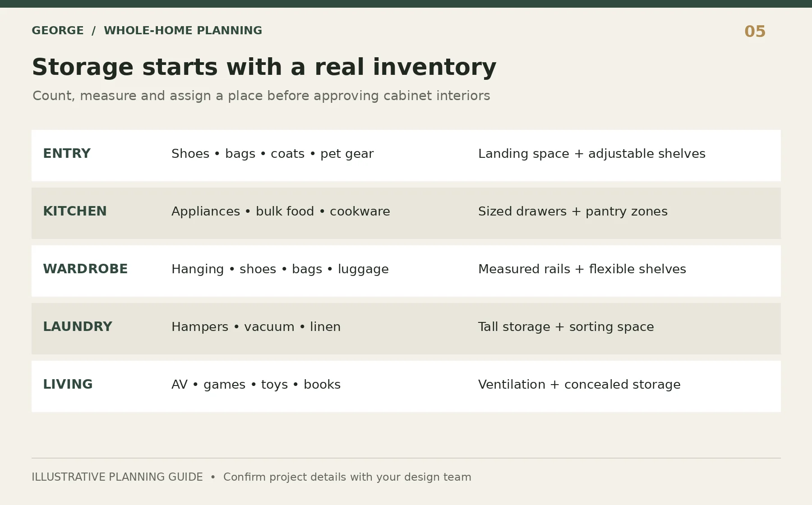Click the GEORGE breadcrumb label
The width and height of the screenshot is (812, 505).
point(58,31)
